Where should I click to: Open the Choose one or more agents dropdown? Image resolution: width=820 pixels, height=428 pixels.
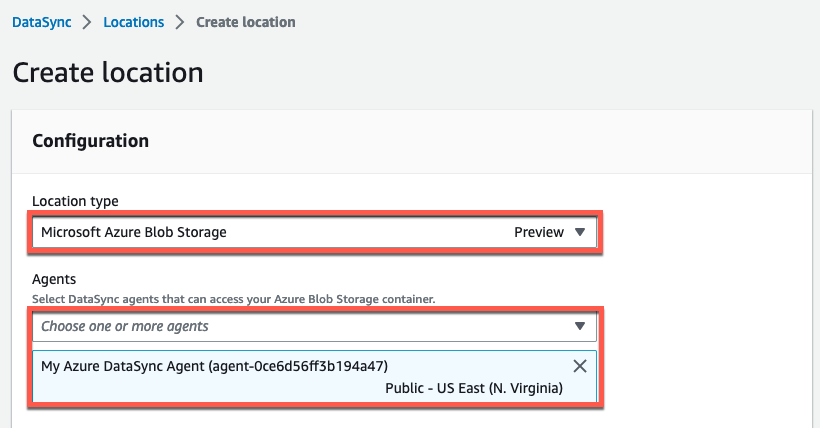(x=314, y=326)
